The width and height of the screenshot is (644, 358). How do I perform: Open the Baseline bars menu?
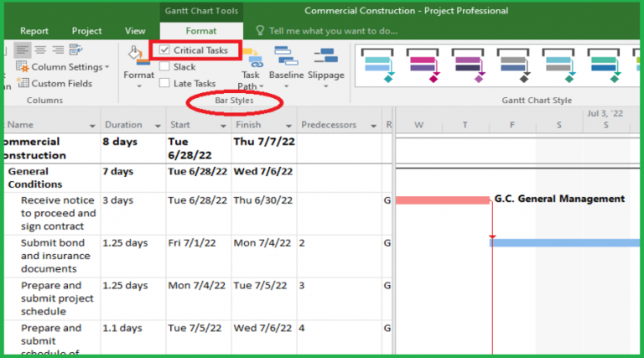[286, 66]
